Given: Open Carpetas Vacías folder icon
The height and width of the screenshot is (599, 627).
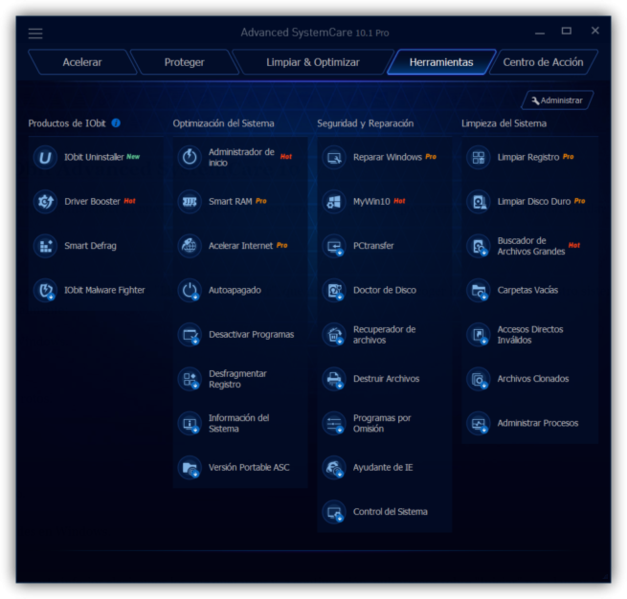Looking at the screenshot, I should click(x=478, y=290).
